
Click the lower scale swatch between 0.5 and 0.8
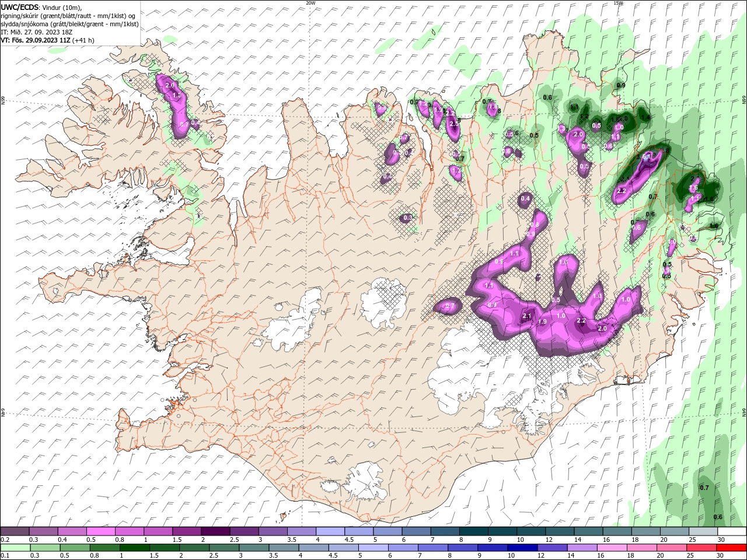click(75, 548)
